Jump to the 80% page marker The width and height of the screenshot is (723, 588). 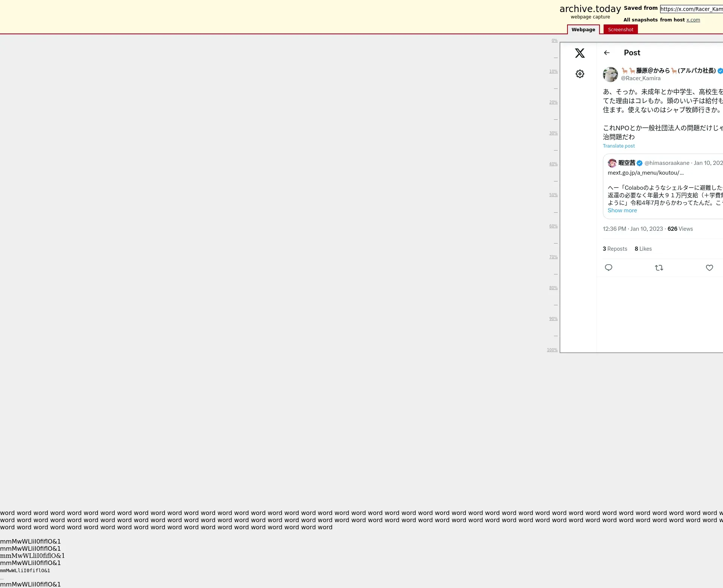[553, 288]
